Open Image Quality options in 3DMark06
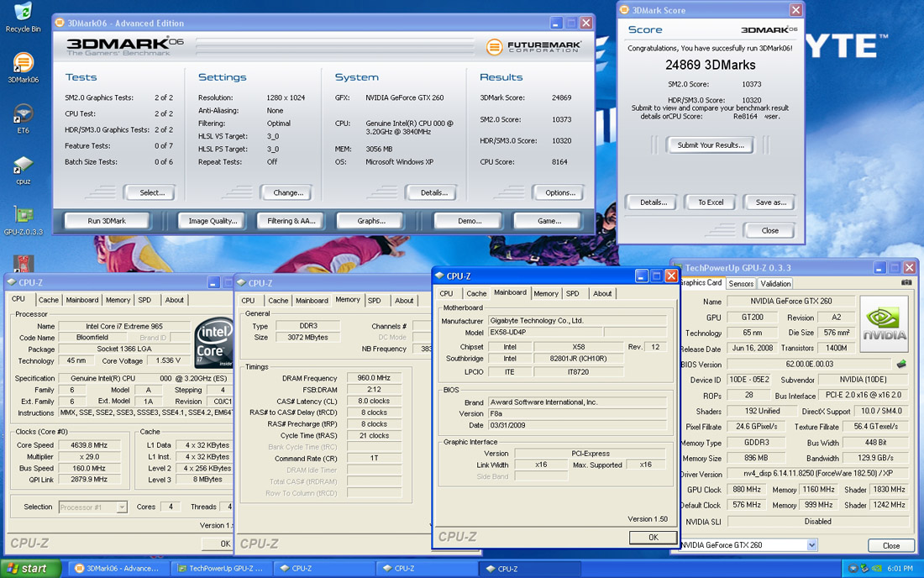 213,221
